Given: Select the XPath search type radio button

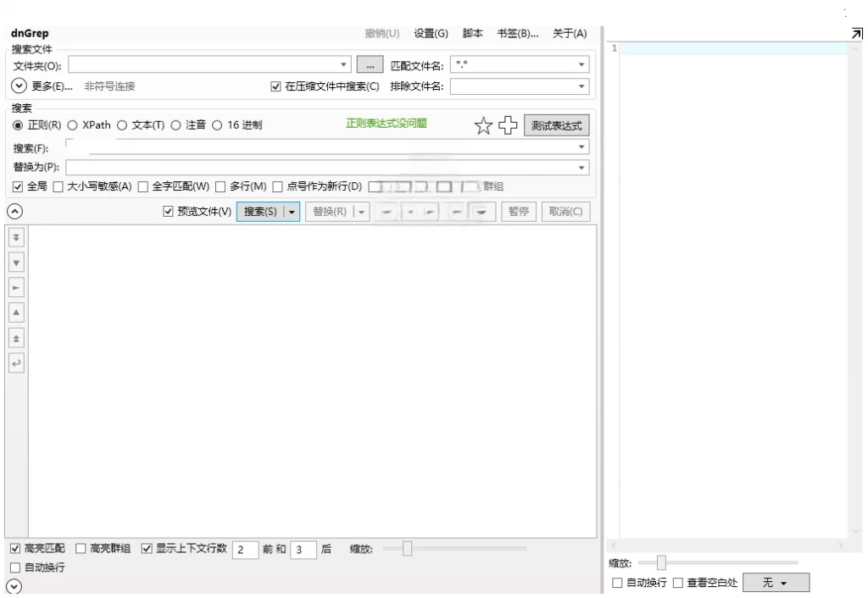Looking at the screenshot, I should [x=72, y=125].
